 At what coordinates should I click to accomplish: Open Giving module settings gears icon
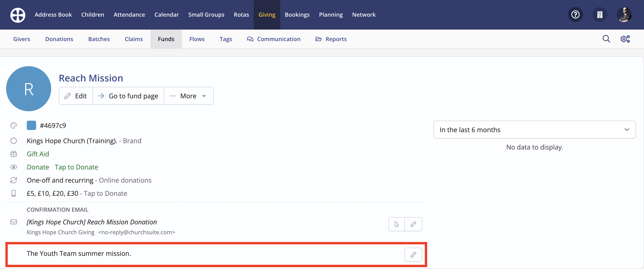625,39
